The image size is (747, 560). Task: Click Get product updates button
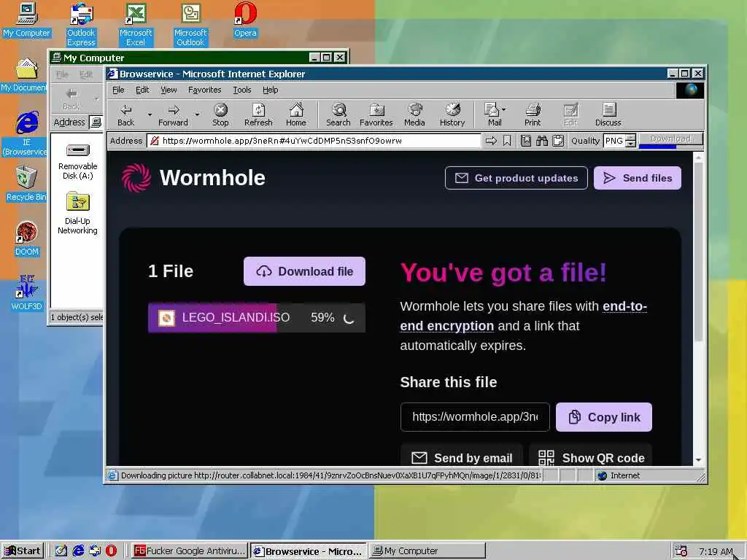pos(516,178)
